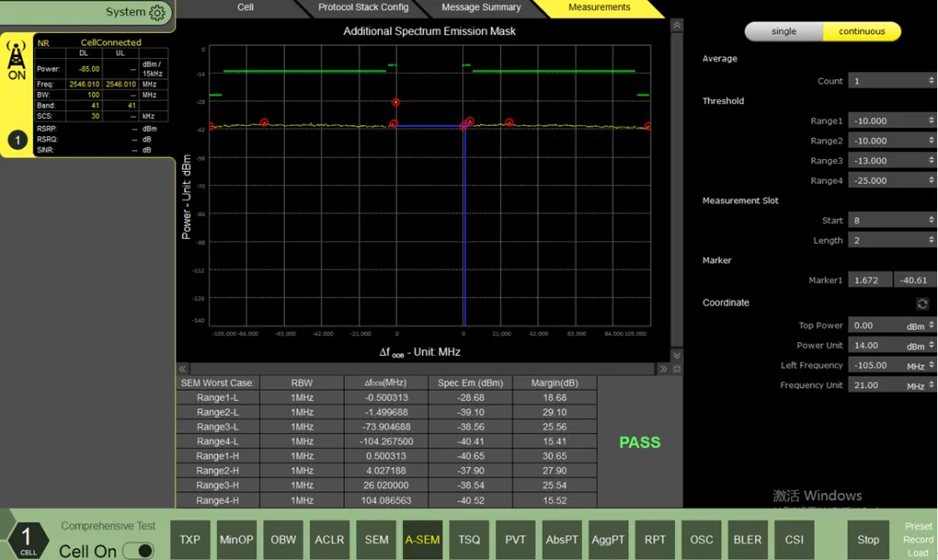Open the OBW measurement
Viewport: 938px width, 560px height.
pyautogui.click(x=283, y=540)
